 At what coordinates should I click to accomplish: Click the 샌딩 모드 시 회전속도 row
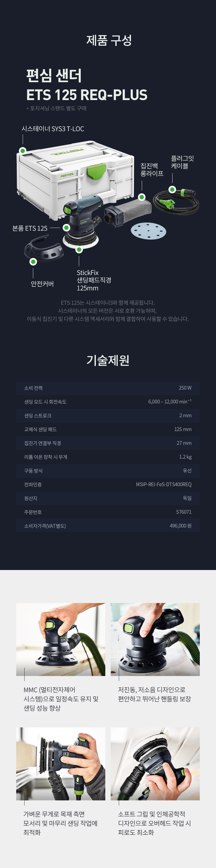pos(108,402)
